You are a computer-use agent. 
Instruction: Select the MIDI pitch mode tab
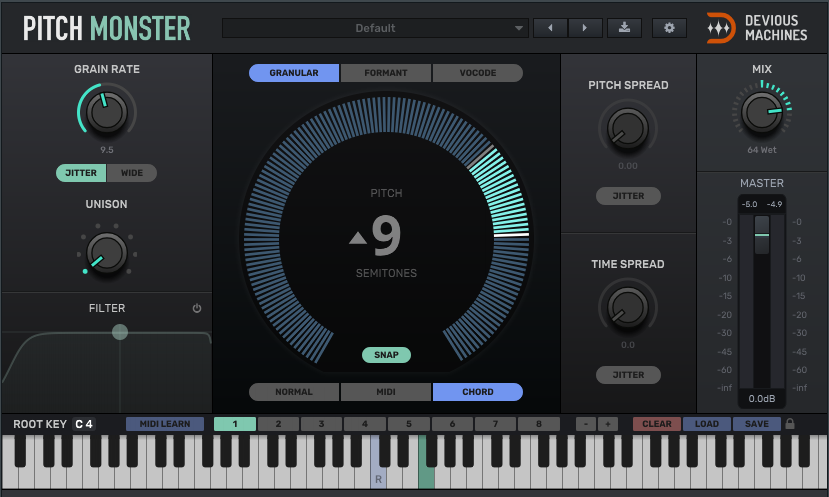(x=386, y=392)
